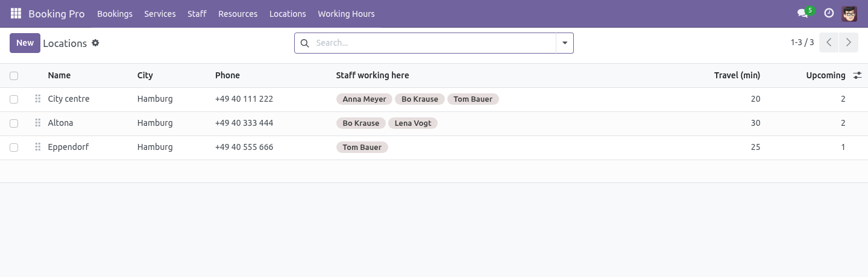Open the Altona location record
Image resolution: width=868 pixels, height=277 pixels.
click(60, 123)
